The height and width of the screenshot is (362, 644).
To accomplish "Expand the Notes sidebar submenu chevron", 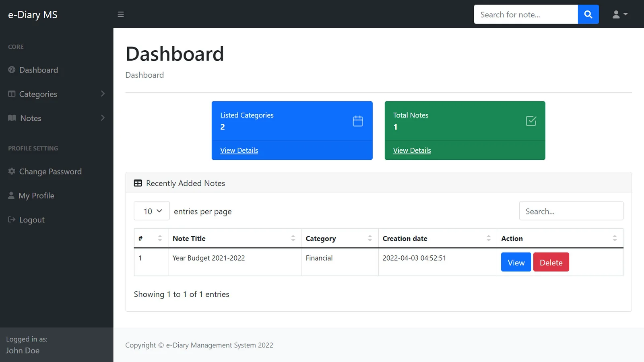I will [x=103, y=118].
